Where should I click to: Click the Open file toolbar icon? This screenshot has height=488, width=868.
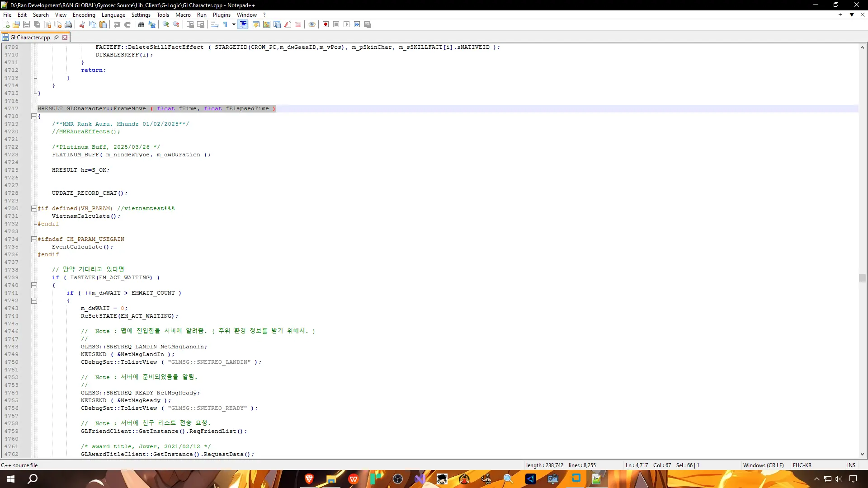(16, 24)
